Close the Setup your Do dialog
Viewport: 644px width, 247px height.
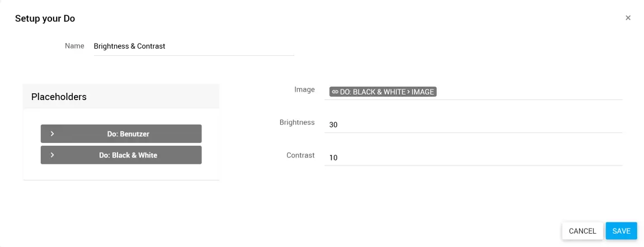coord(628,18)
